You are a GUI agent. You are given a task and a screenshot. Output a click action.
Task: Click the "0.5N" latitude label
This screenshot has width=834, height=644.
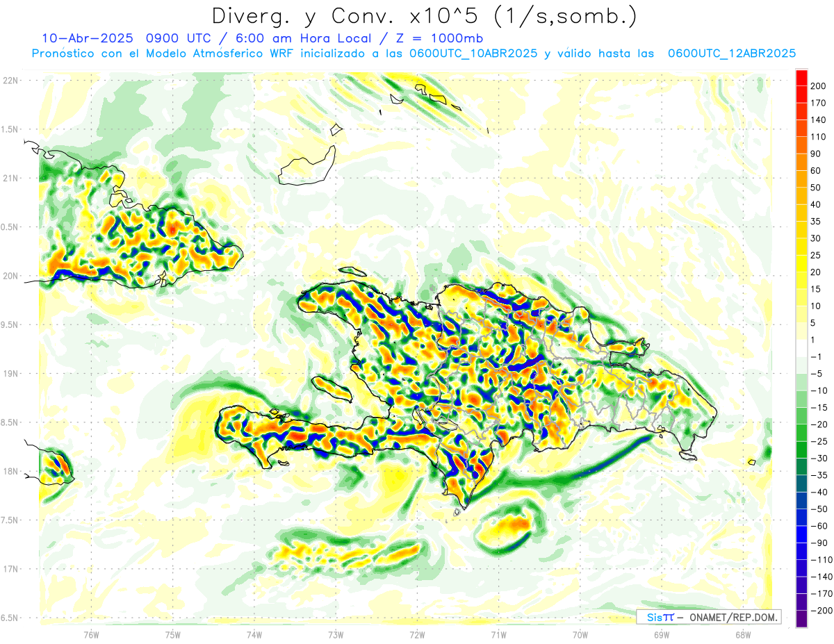tap(10, 227)
